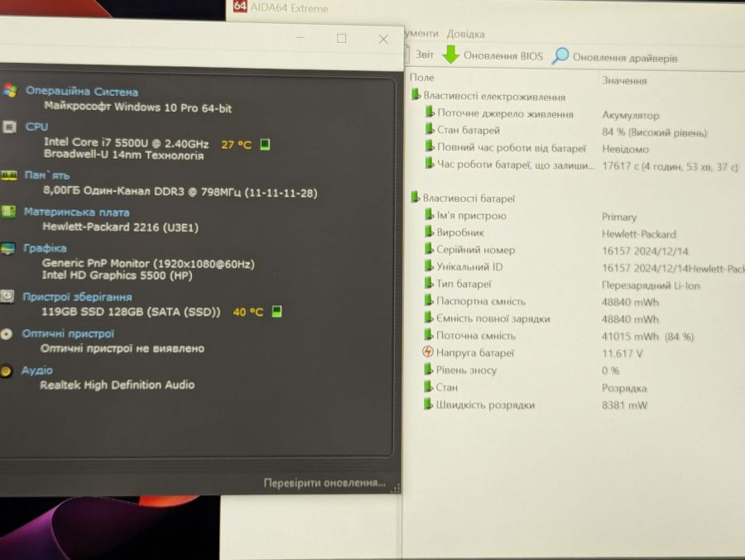
Task: Click icon next to Поточна ємність
Action: [429, 334]
